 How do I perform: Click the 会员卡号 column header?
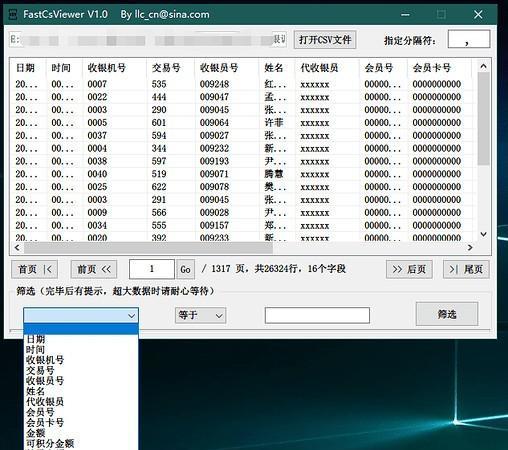click(x=439, y=68)
